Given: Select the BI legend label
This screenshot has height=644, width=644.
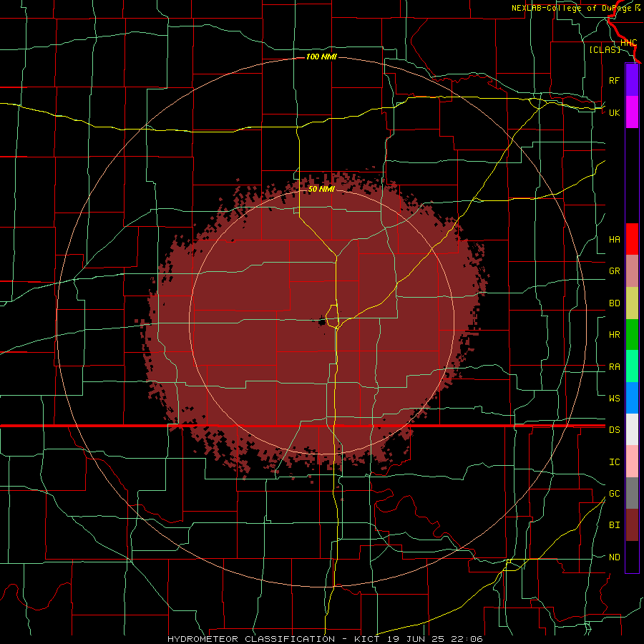Looking at the screenshot, I should [x=614, y=525].
